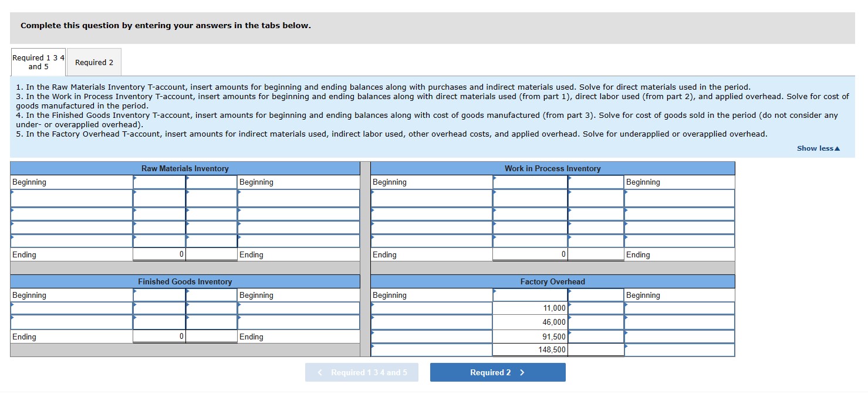Click the Required 2 navigation button

tap(498, 372)
